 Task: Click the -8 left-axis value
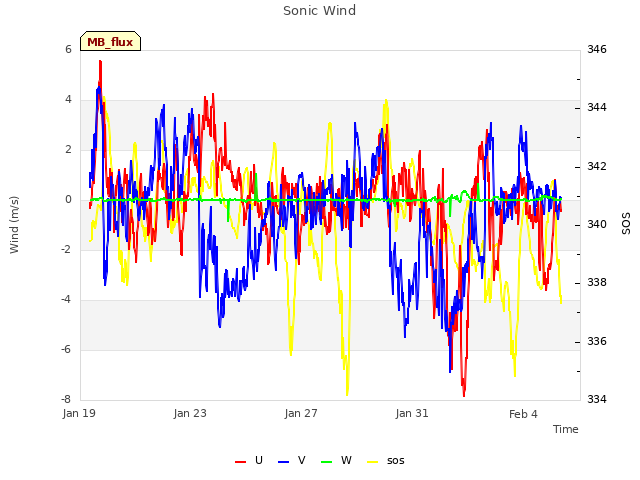click(x=66, y=399)
